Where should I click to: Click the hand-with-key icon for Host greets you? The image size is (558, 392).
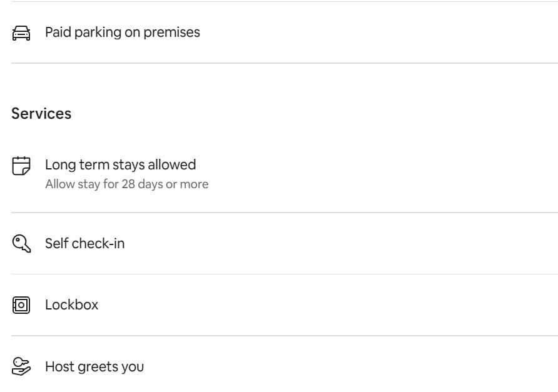(21, 366)
